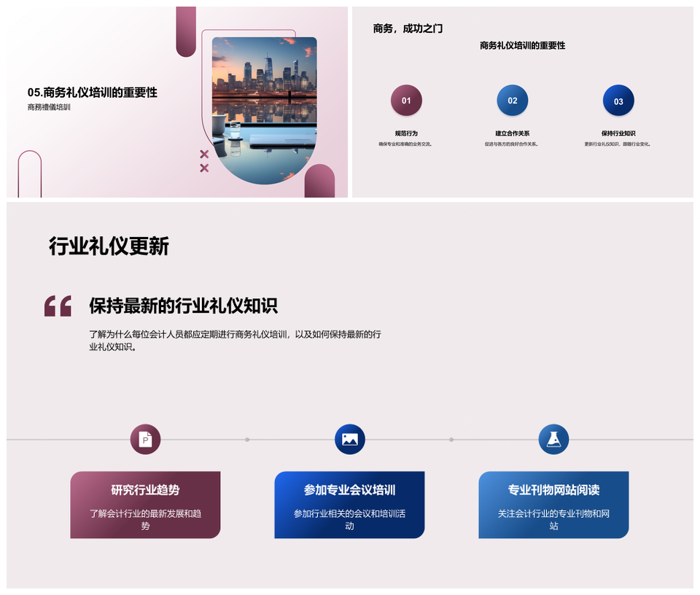Click the timeline dot before the flask icon
Image resolution: width=700 pixels, height=595 pixels.
pyautogui.click(x=451, y=440)
